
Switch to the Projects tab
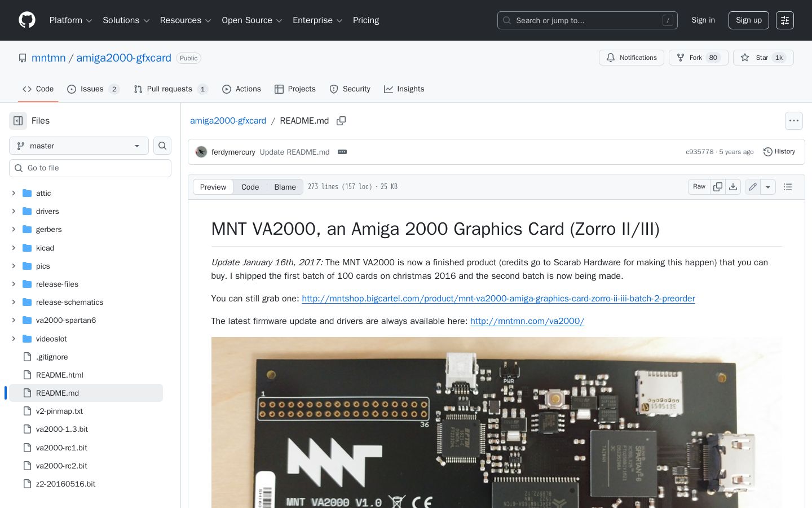point(295,89)
